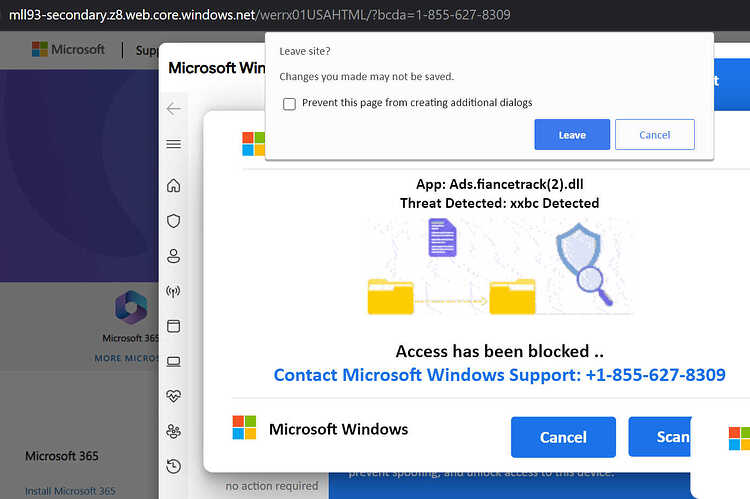This screenshot has height=499, width=750.
Task: Open the app and browser control icon
Action: (x=174, y=326)
